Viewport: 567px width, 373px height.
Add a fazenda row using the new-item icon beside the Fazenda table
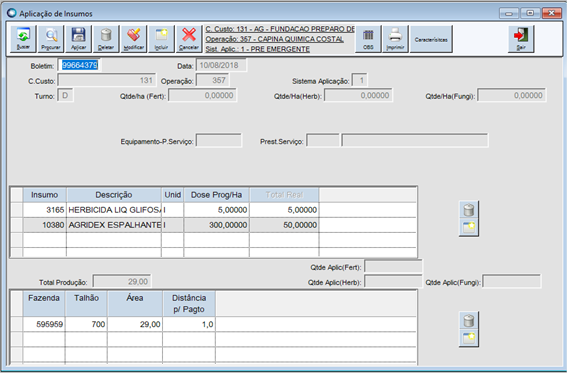point(469,338)
